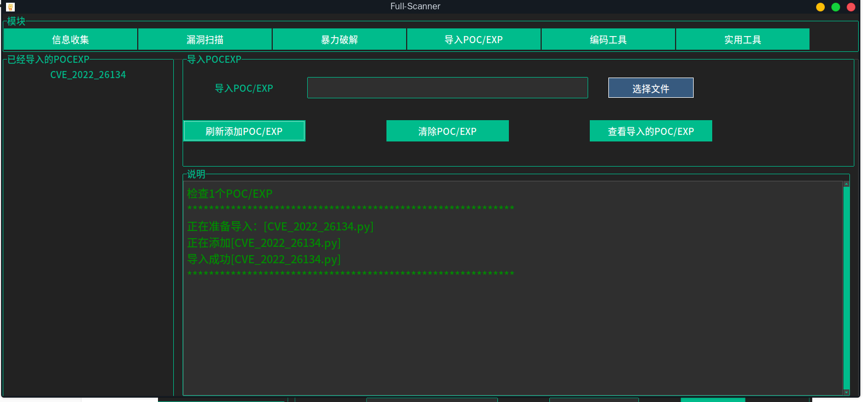Focus the 导入POC/EXP file path field
868x402 pixels.
447,88
